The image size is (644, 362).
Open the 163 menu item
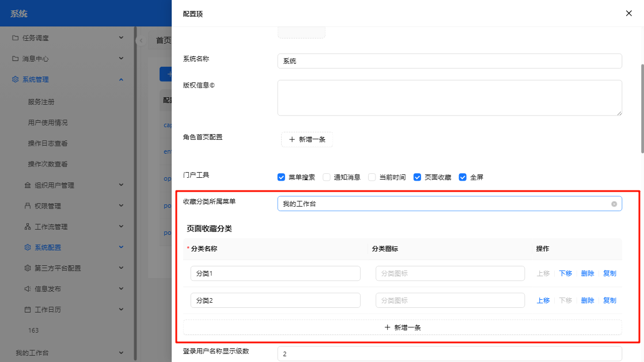(33, 330)
